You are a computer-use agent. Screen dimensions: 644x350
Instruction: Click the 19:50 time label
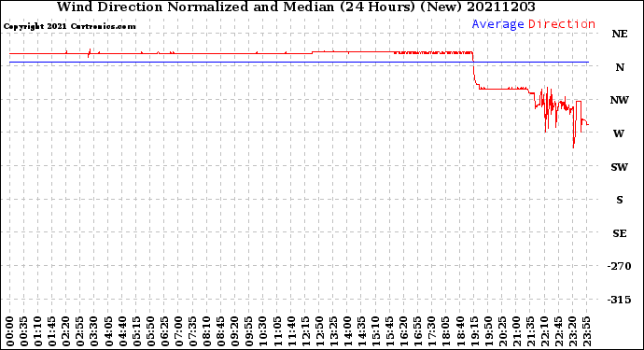tap(487, 331)
